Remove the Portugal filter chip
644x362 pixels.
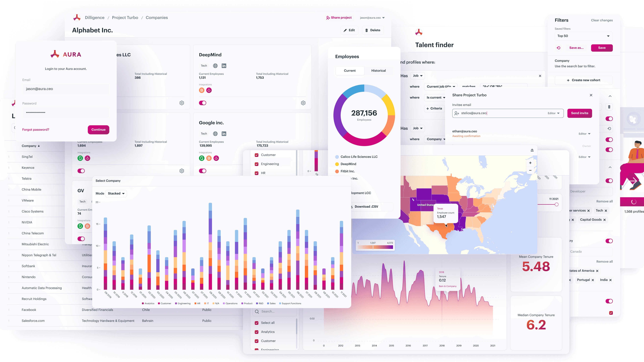pyautogui.click(x=593, y=280)
